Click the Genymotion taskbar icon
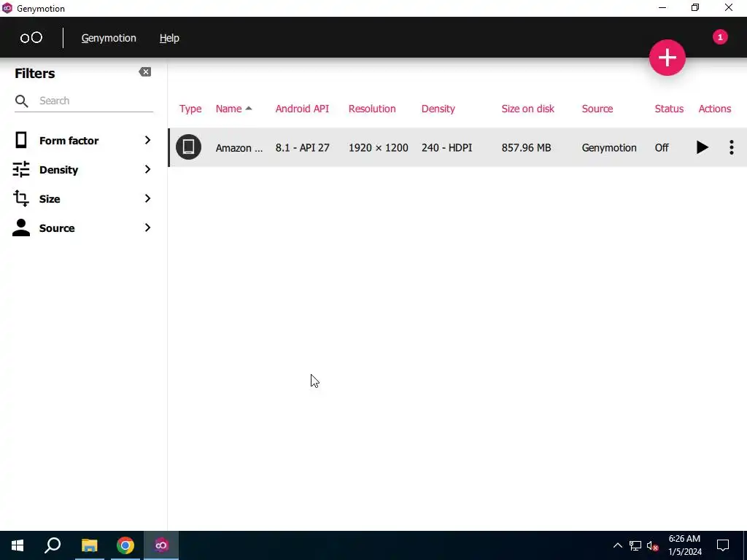747x560 pixels. point(161,545)
